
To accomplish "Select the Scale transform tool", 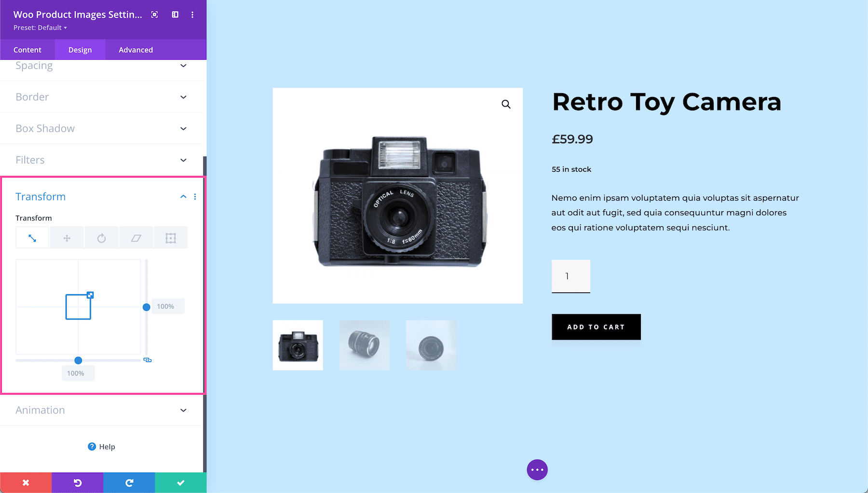I will (x=32, y=237).
